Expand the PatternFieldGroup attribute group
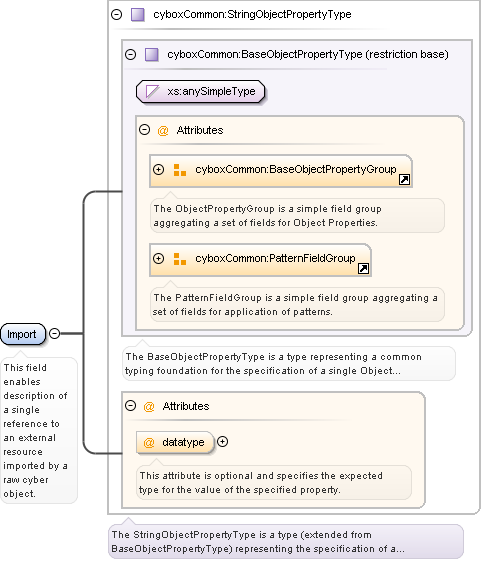The image size is (482, 562). [158, 258]
